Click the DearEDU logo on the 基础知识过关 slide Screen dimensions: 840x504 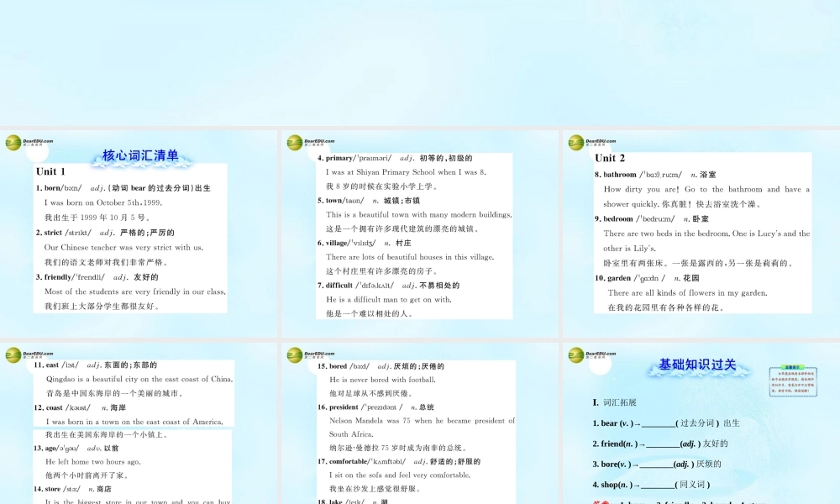pos(578,356)
